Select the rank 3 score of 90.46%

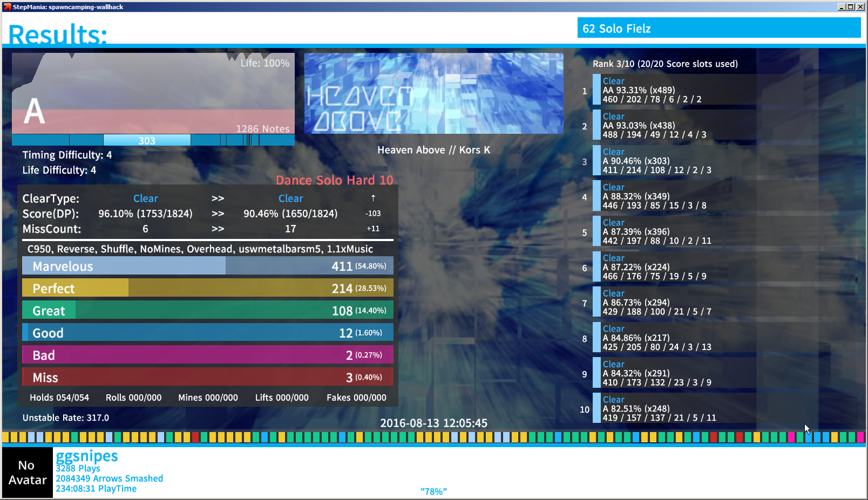tap(675, 161)
